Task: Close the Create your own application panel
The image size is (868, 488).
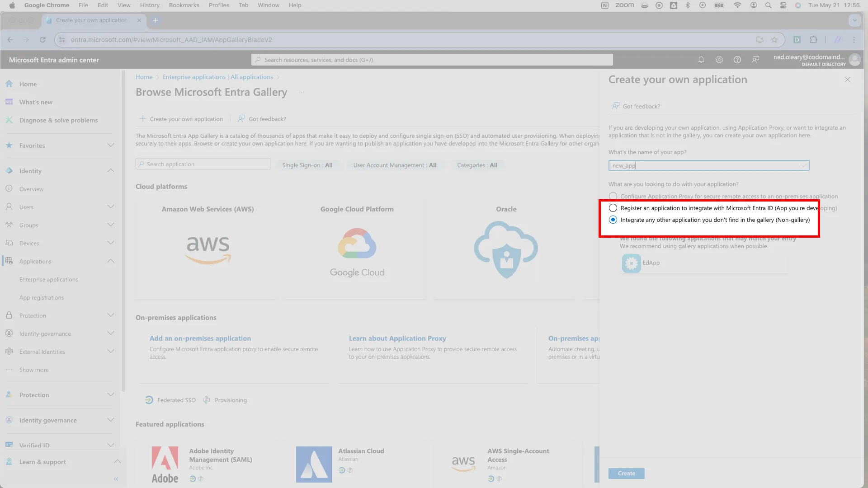Action: click(848, 80)
